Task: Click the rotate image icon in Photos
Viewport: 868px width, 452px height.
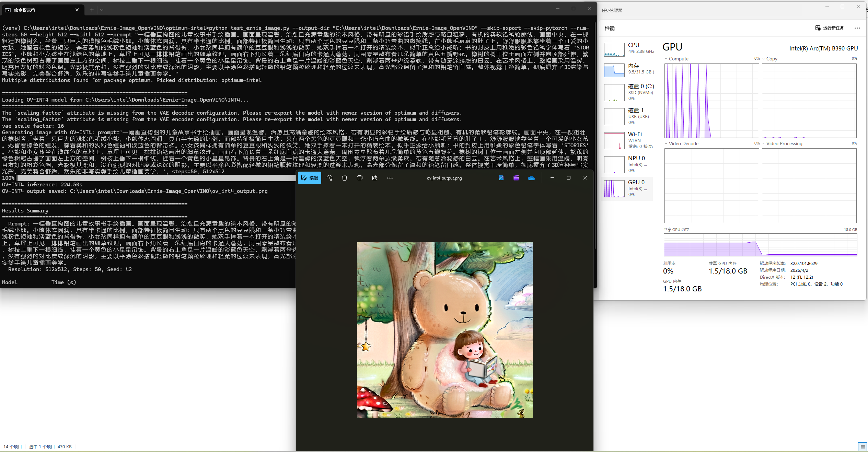Action: pos(329,178)
